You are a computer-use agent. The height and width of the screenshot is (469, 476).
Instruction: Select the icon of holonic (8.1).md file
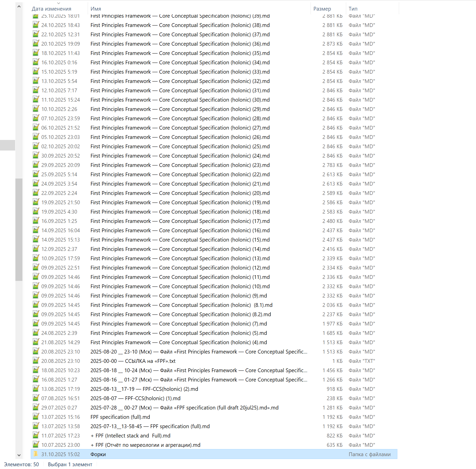36,305
